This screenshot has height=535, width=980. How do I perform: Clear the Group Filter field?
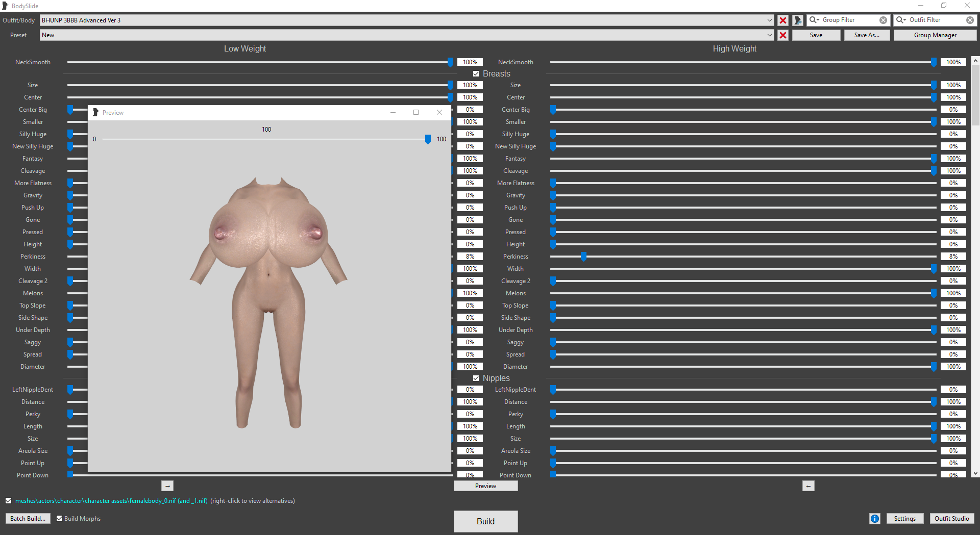883,20
